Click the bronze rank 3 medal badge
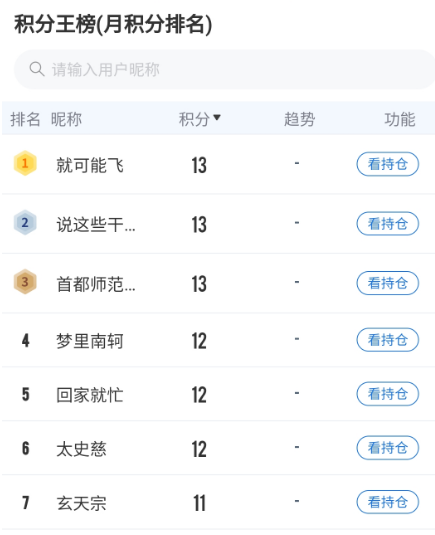 tap(25, 282)
